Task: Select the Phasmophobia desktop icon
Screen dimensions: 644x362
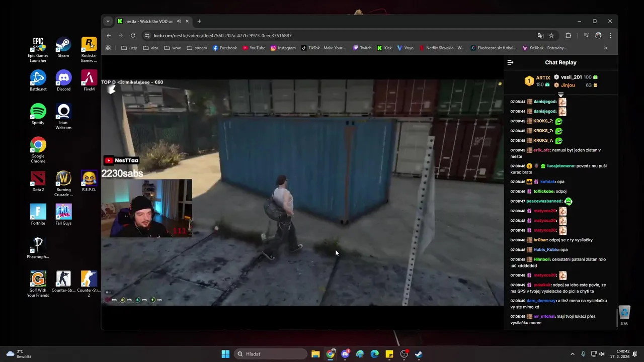Action: click(x=38, y=248)
